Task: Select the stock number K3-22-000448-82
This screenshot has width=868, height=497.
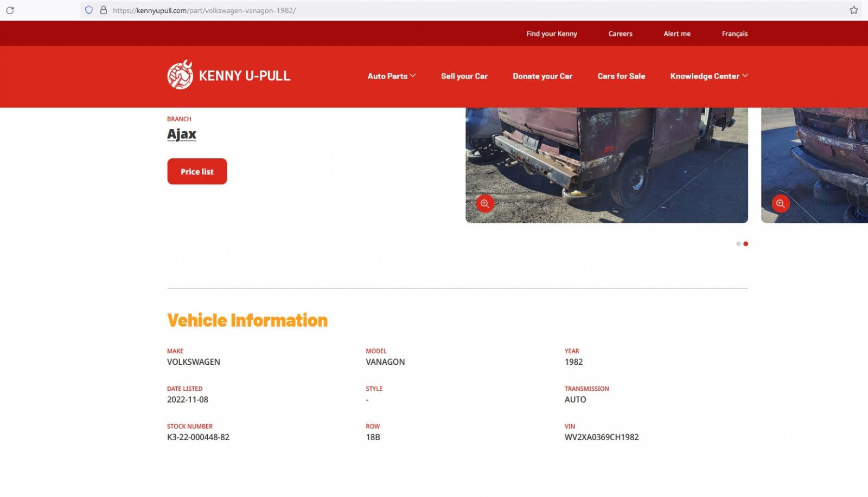Action: pos(198,437)
